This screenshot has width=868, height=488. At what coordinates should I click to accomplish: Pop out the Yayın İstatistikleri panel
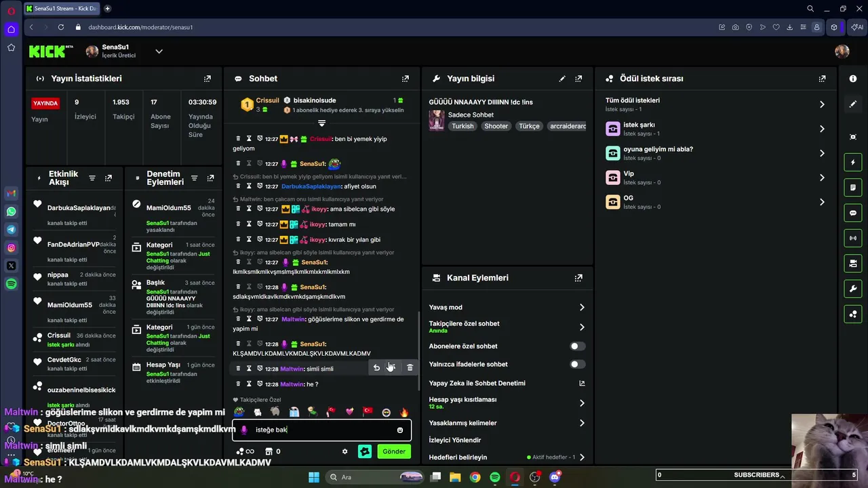point(208,79)
